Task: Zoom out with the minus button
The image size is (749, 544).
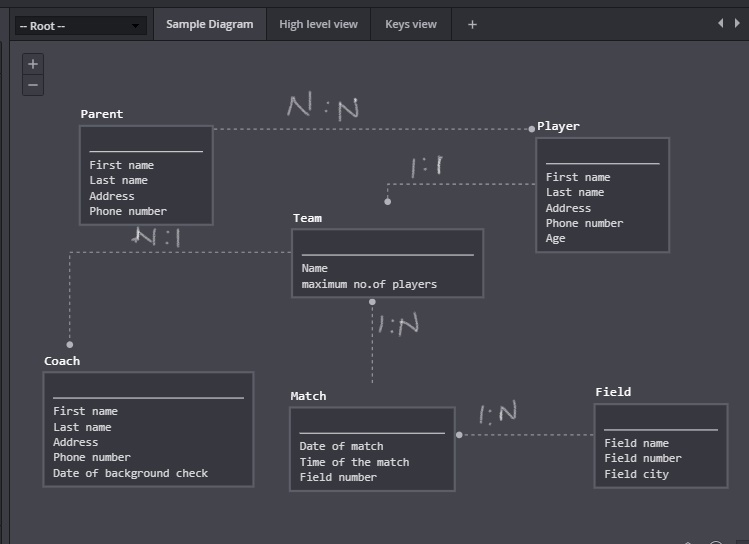Action: (x=33, y=85)
